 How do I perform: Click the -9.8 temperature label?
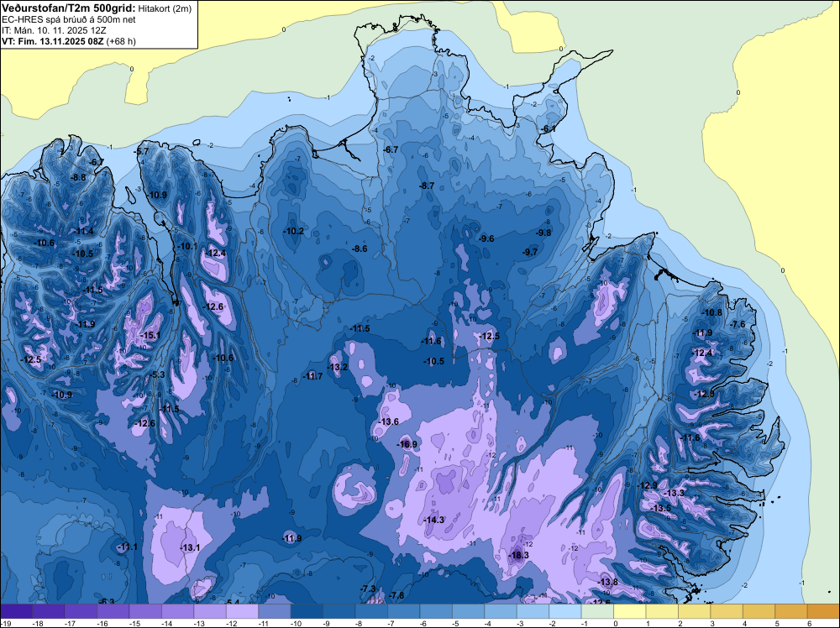pyautogui.click(x=543, y=233)
